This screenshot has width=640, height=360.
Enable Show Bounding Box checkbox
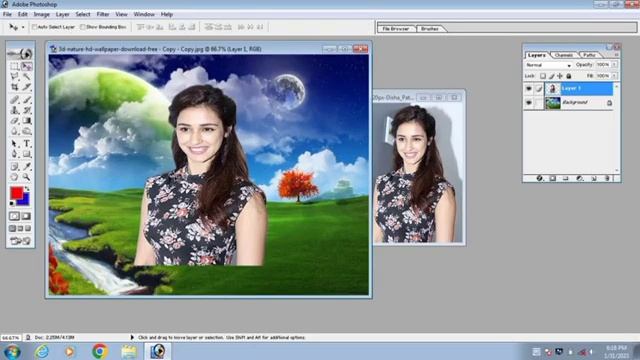click(83, 27)
